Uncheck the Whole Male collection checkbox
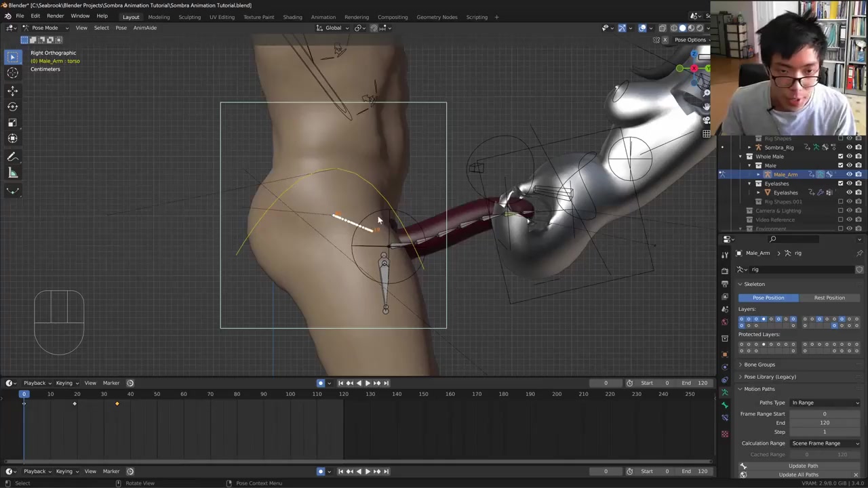This screenshot has width=868, height=488. (x=840, y=157)
